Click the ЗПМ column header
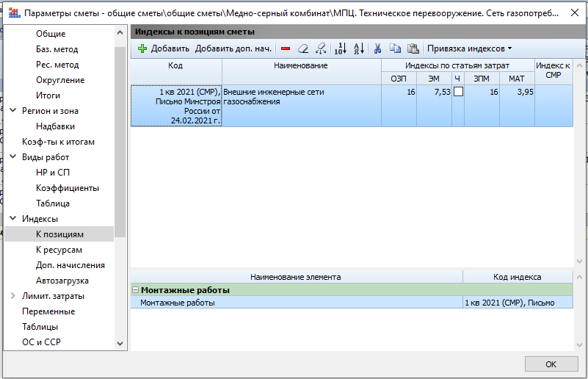The image size is (588, 379). pyautogui.click(x=482, y=79)
